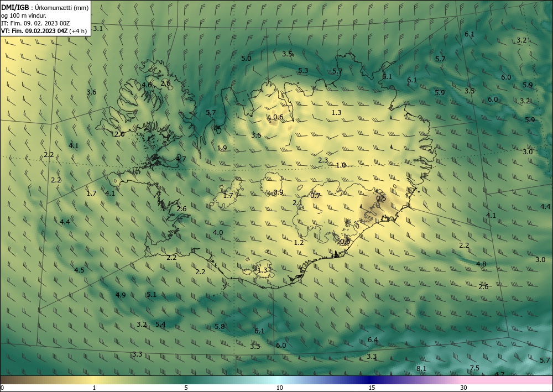Click the 4.8 precipitation value
Image resolution: width=553 pixels, height=392 pixels.
(x=481, y=264)
